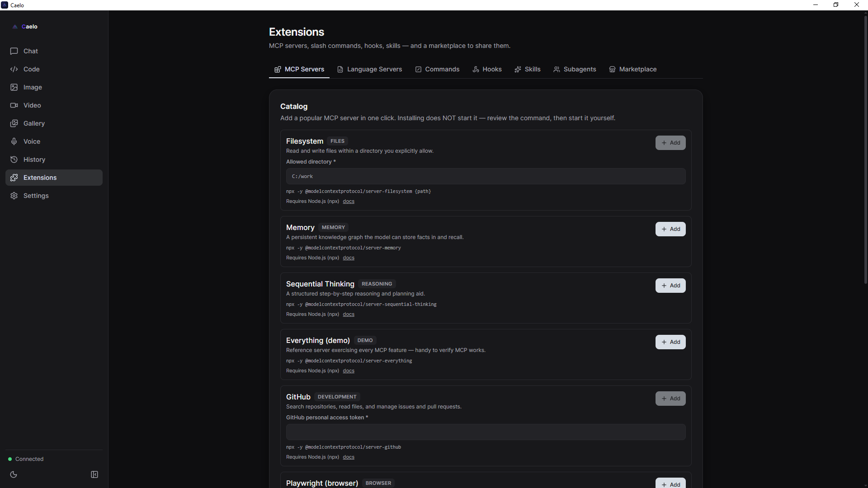
Task: Click the Subagents people icon
Action: point(557,69)
